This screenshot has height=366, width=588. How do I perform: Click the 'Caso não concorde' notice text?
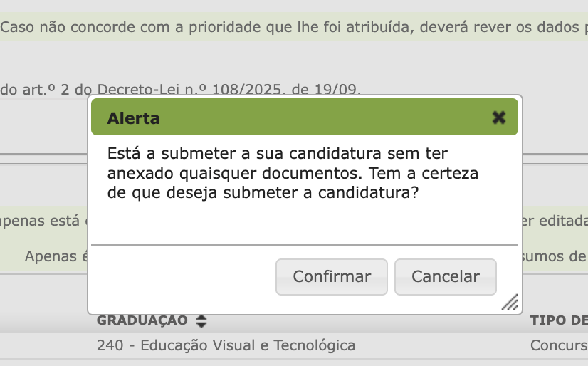285,28
